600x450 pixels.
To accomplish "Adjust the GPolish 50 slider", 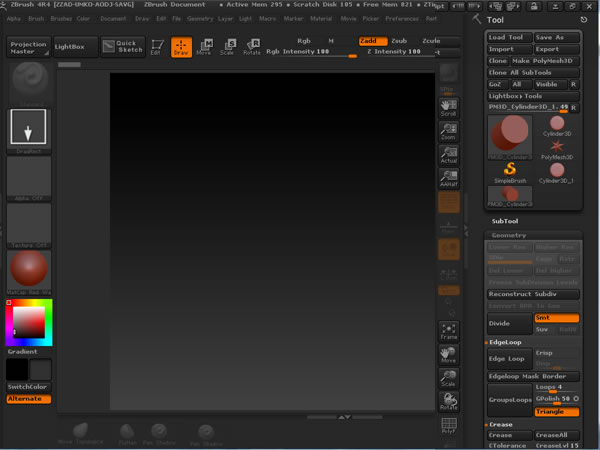I will click(553, 399).
